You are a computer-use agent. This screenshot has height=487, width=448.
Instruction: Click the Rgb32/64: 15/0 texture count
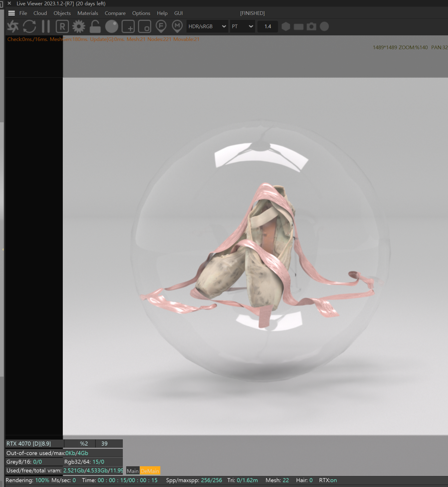(84, 462)
